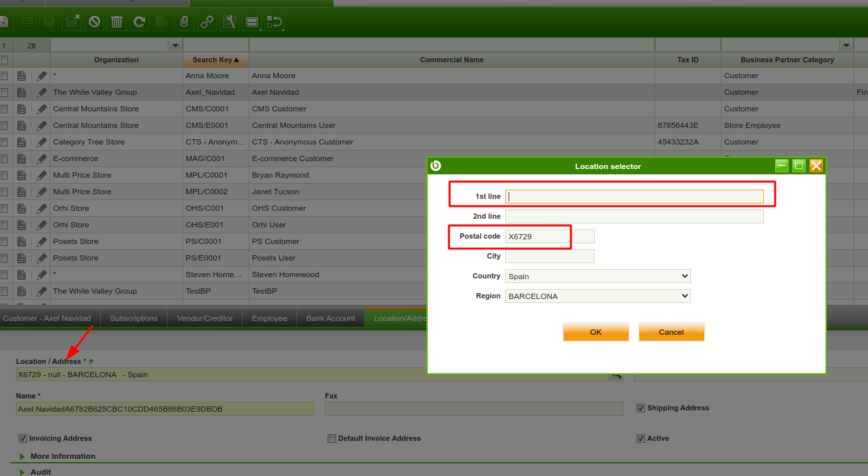
Task: Click Cancel in the Location selector dialog
Action: pos(671,332)
